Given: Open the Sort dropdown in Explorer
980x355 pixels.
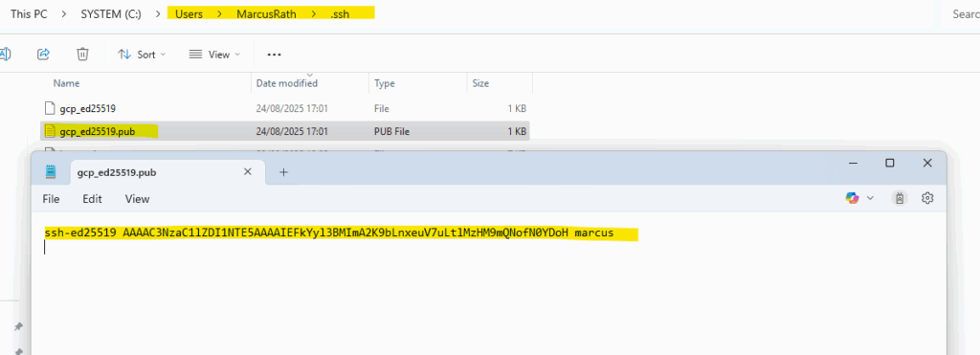Looking at the screenshot, I should [x=142, y=55].
